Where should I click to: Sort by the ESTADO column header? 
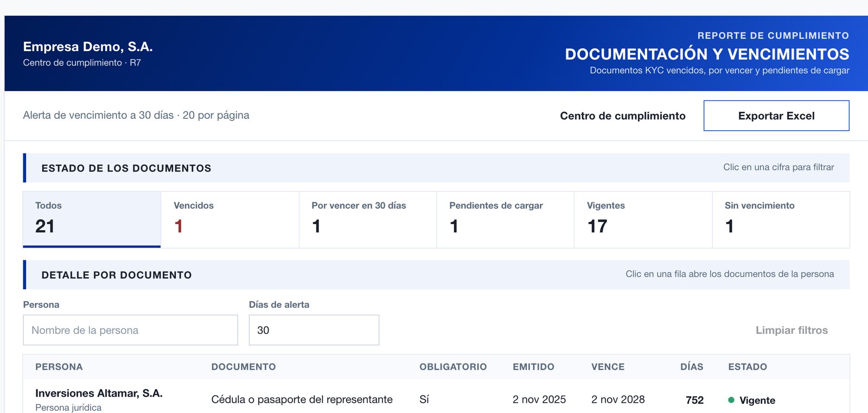pos(748,367)
